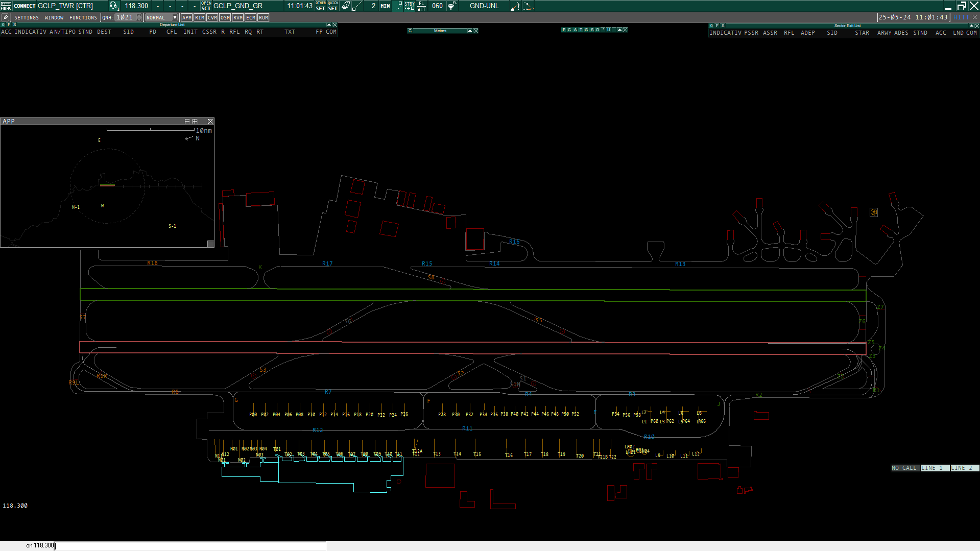Viewport: 980px width, 551px height.
Task: Open the FUNCTIONS menu
Action: (83, 17)
